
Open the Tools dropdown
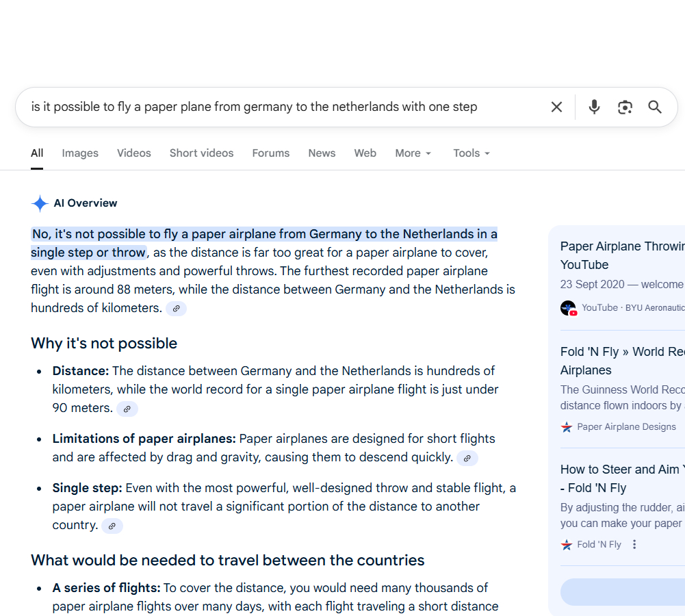click(x=471, y=153)
